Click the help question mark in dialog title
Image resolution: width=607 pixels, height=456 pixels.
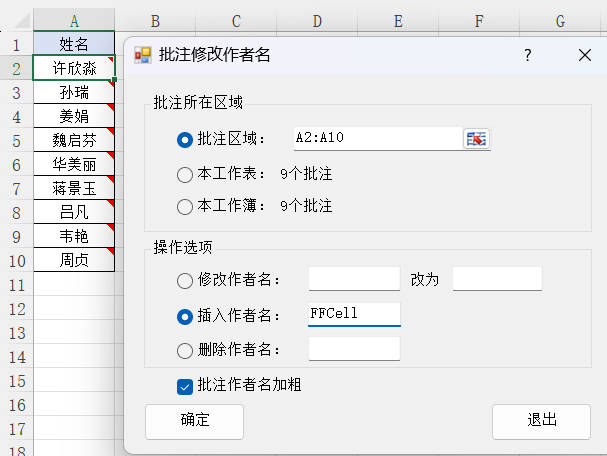(x=528, y=56)
